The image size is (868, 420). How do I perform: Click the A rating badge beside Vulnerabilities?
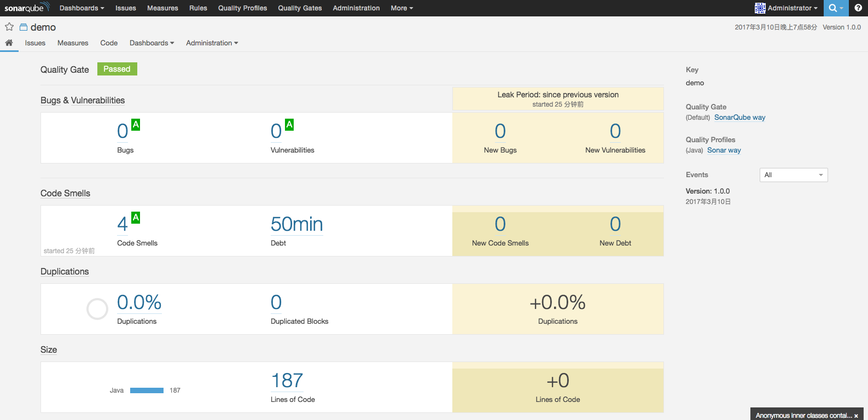pyautogui.click(x=289, y=125)
